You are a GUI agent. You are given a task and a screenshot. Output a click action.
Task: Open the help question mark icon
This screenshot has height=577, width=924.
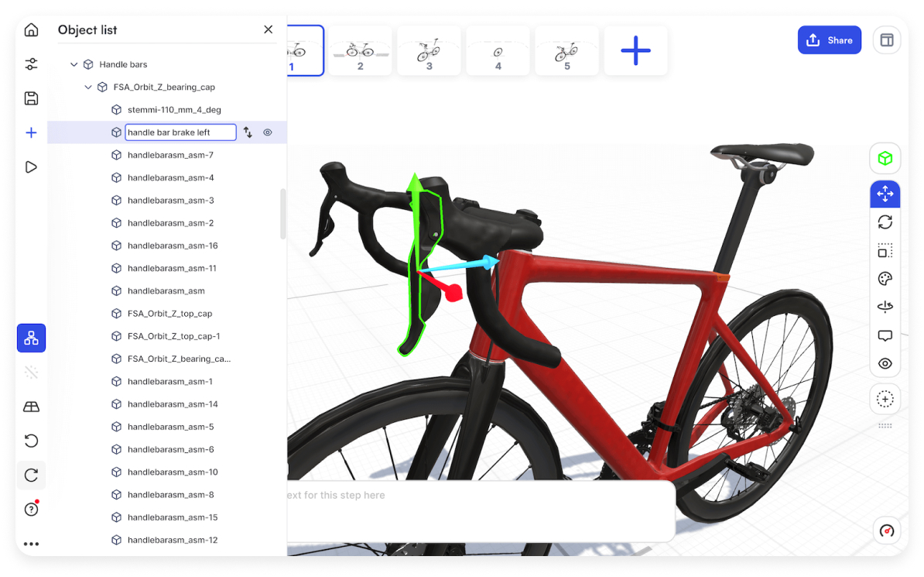[x=31, y=509]
